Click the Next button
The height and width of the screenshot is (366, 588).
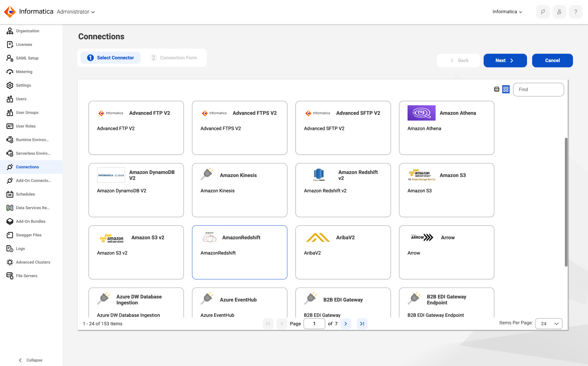coord(505,61)
